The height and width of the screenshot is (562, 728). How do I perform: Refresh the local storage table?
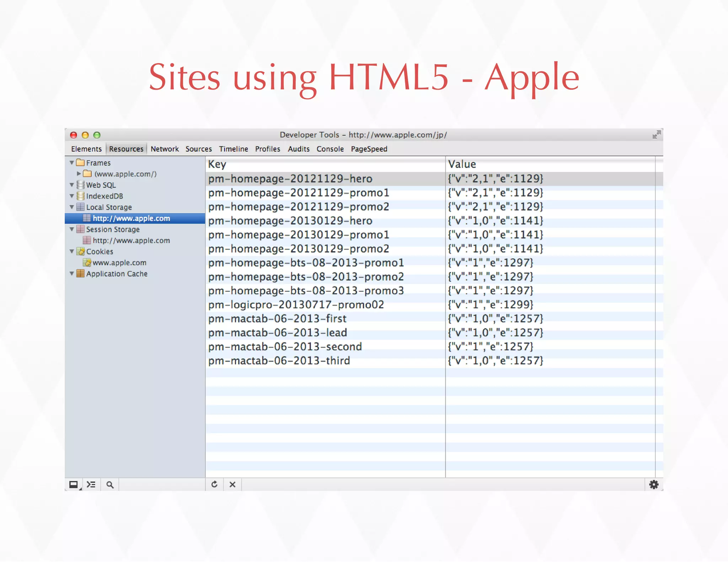point(214,485)
